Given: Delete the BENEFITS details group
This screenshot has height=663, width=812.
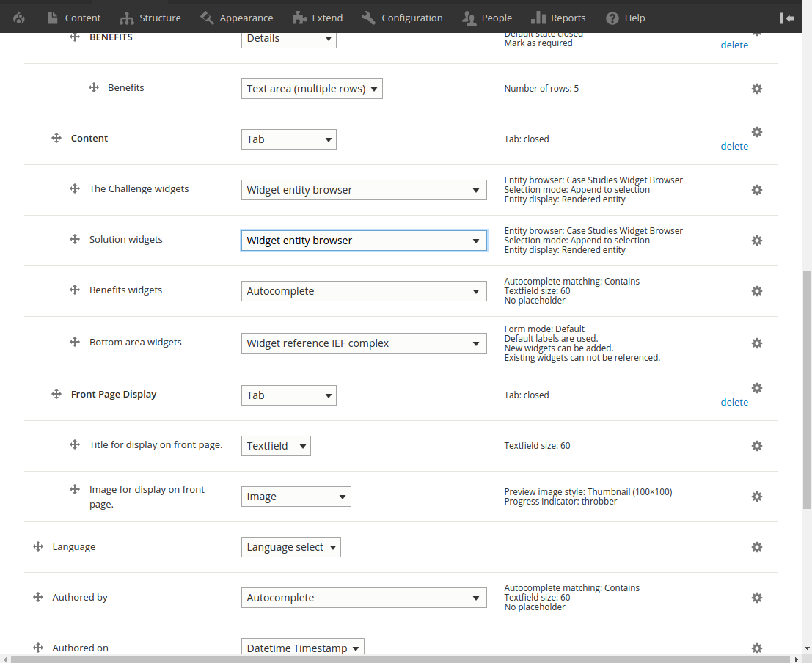Looking at the screenshot, I should [734, 45].
